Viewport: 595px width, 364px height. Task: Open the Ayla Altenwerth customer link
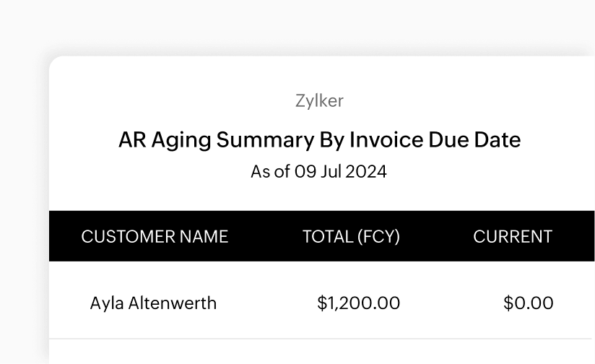click(x=153, y=303)
